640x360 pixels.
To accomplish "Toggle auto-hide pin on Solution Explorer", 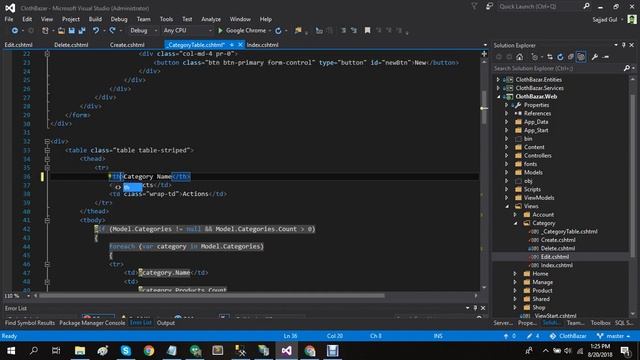I will pyautogui.click(x=623, y=45).
